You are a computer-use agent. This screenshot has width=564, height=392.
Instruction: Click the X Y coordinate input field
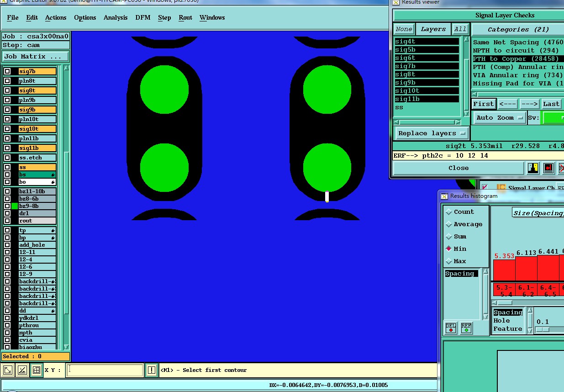(105, 370)
